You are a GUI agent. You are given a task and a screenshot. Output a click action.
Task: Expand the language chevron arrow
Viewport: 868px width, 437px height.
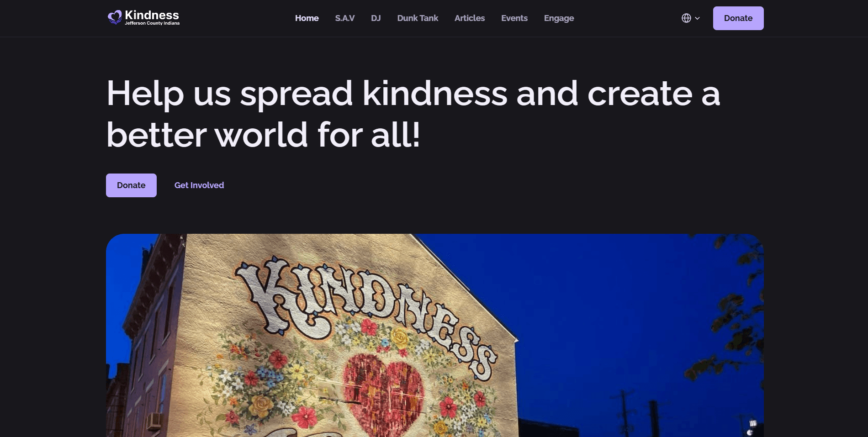[697, 18]
